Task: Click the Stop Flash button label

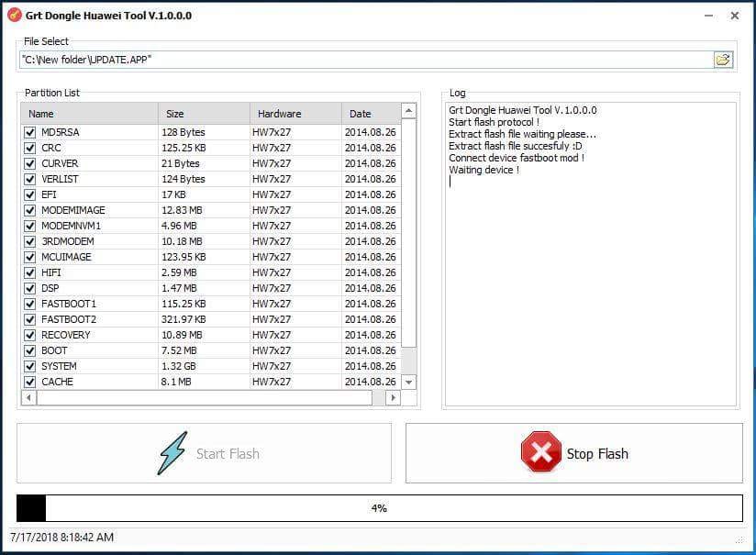Action: [x=597, y=454]
